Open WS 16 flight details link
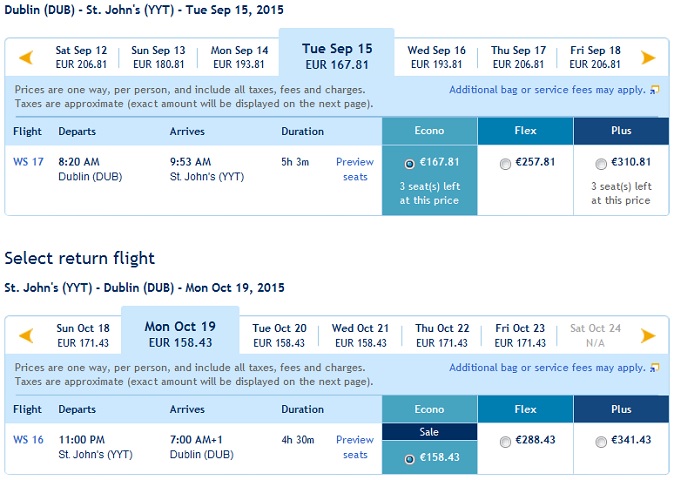The height and width of the screenshot is (480, 674). 28,440
